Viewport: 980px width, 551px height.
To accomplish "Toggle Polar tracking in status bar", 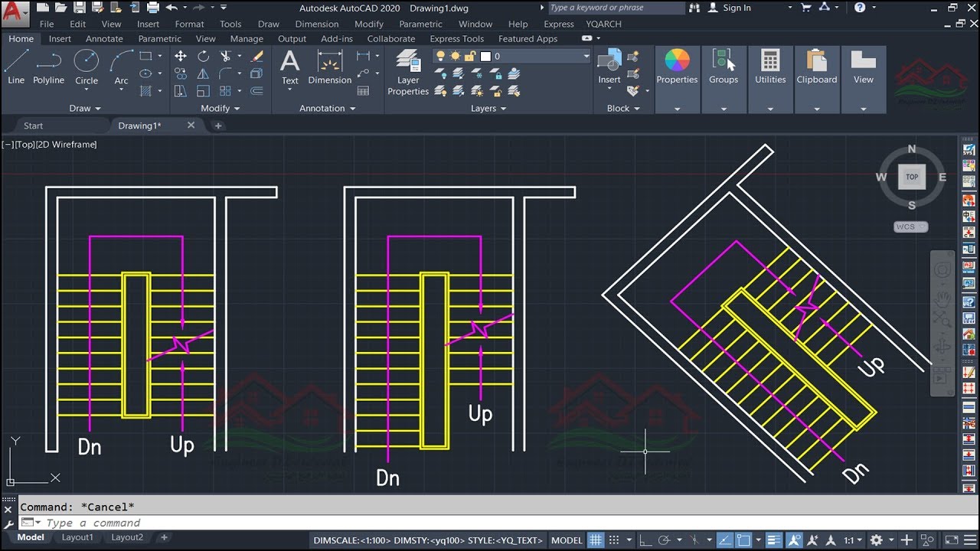I will [665, 540].
